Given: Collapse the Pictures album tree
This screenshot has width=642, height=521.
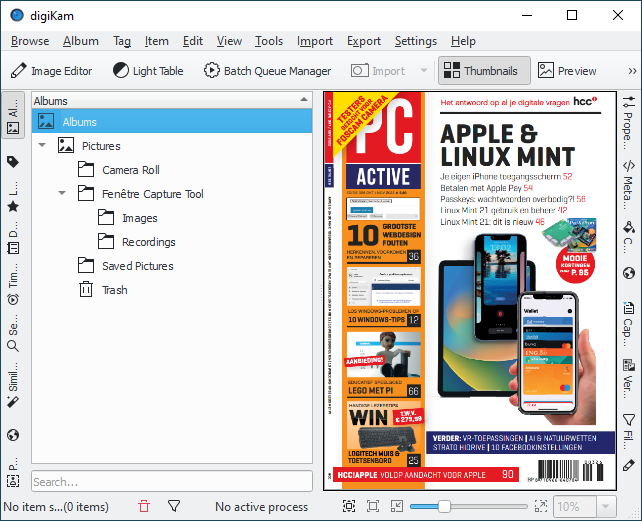Looking at the screenshot, I should click(42, 145).
